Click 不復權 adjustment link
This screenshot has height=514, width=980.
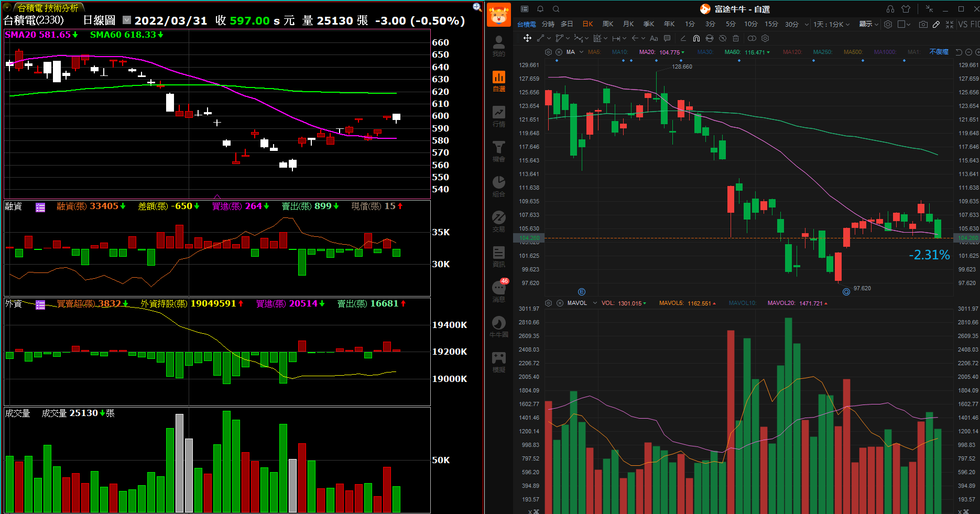939,52
